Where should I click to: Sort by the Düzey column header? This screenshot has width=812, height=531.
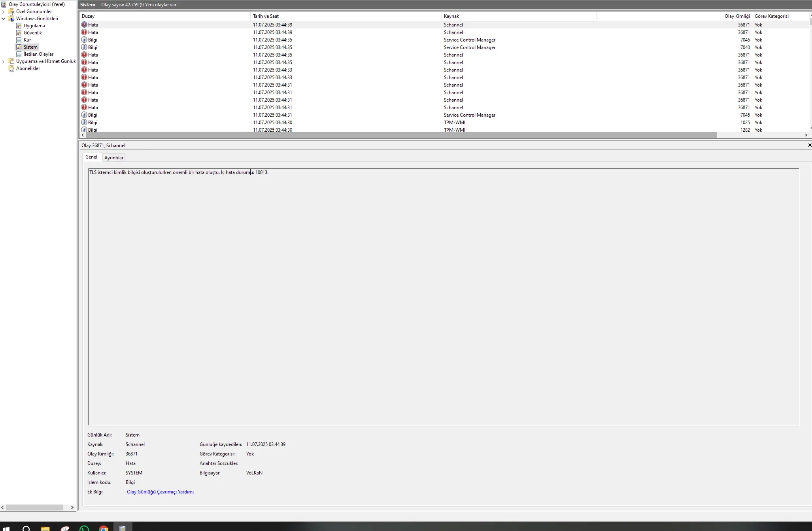pos(165,16)
